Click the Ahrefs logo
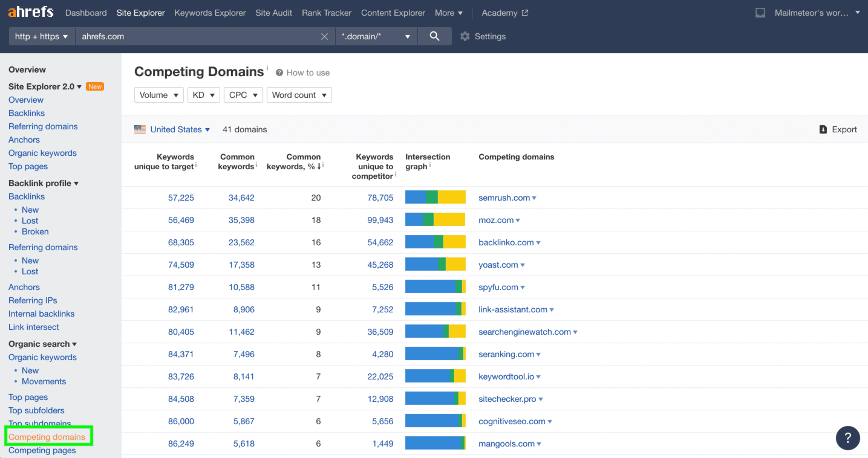 pyautogui.click(x=30, y=12)
